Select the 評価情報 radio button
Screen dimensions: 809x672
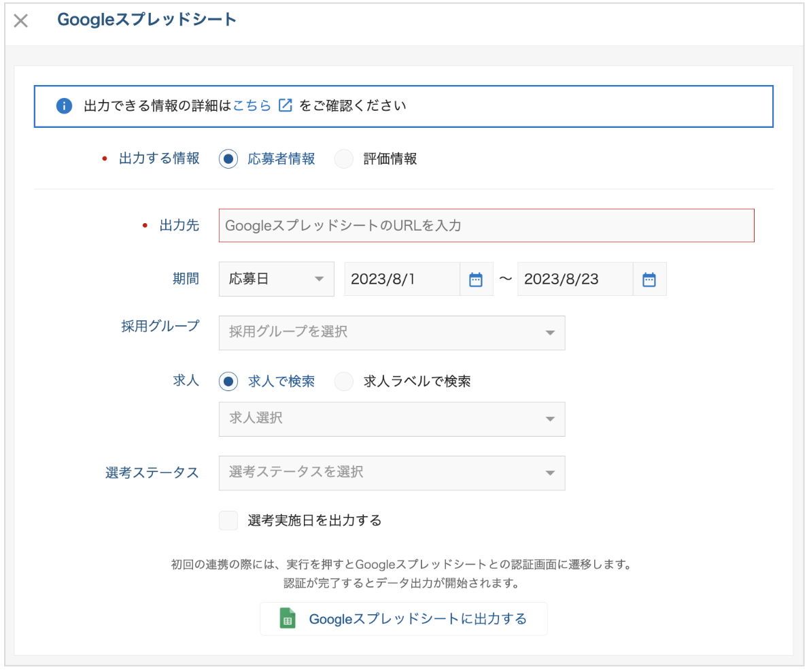[x=343, y=158]
